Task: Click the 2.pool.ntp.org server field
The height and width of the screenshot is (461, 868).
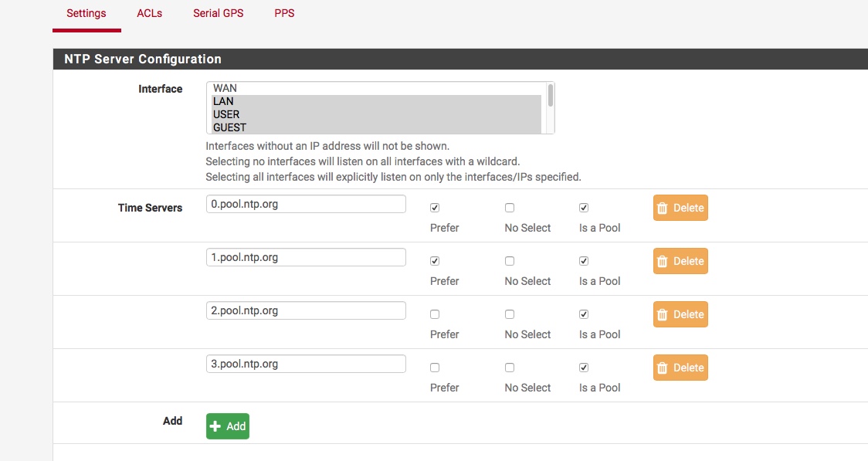Action: [x=306, y=310]
